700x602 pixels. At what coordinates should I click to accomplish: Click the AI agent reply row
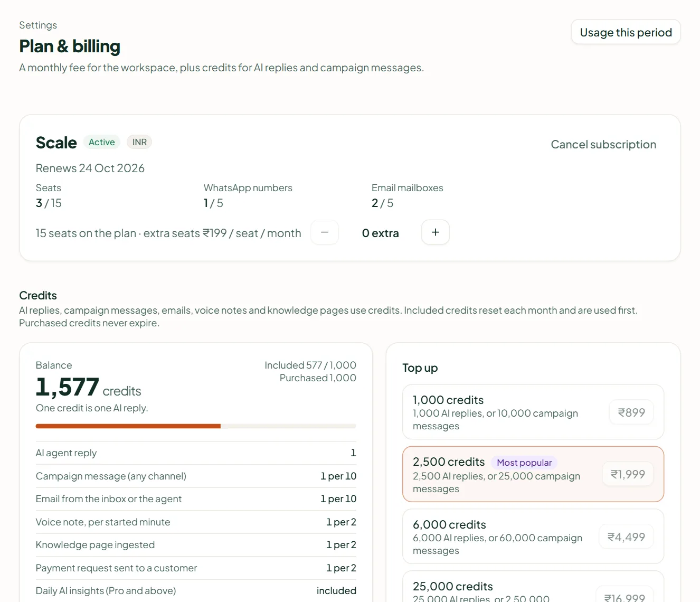tap(196, 453)
